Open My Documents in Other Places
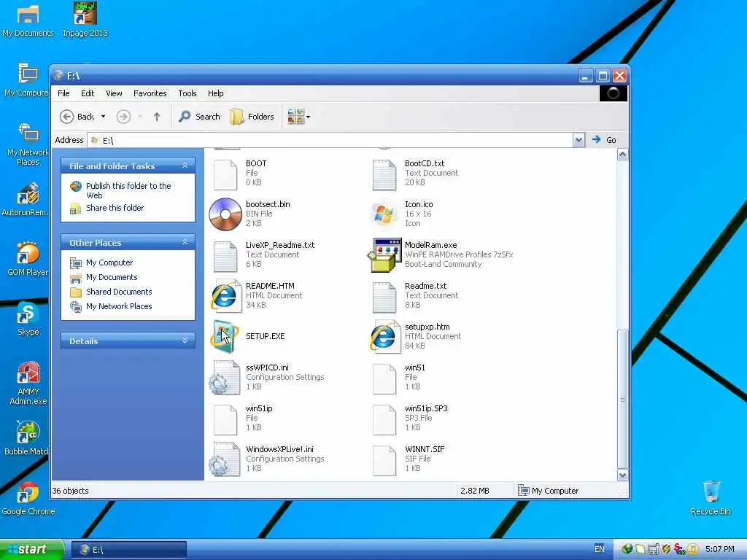The height and width of the screenshot is (560, 747). point(112,277)
